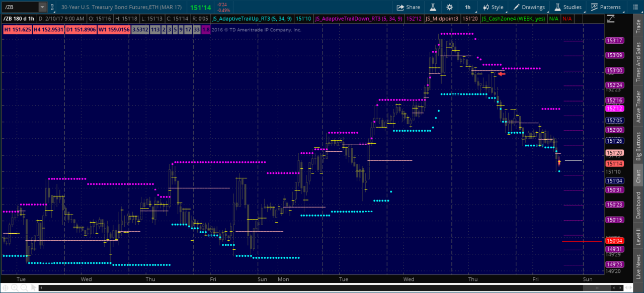Open the Style menu
The image size is (644, 293).
coord(493,7)
